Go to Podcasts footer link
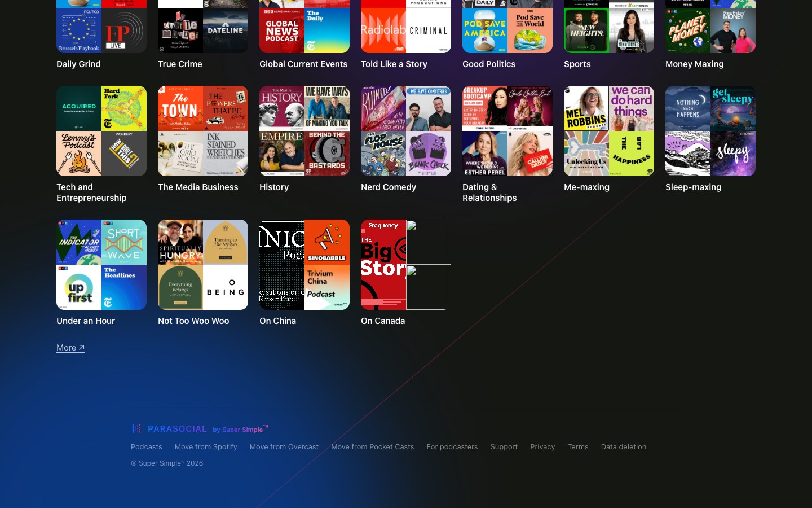 (x=147, y=446)
